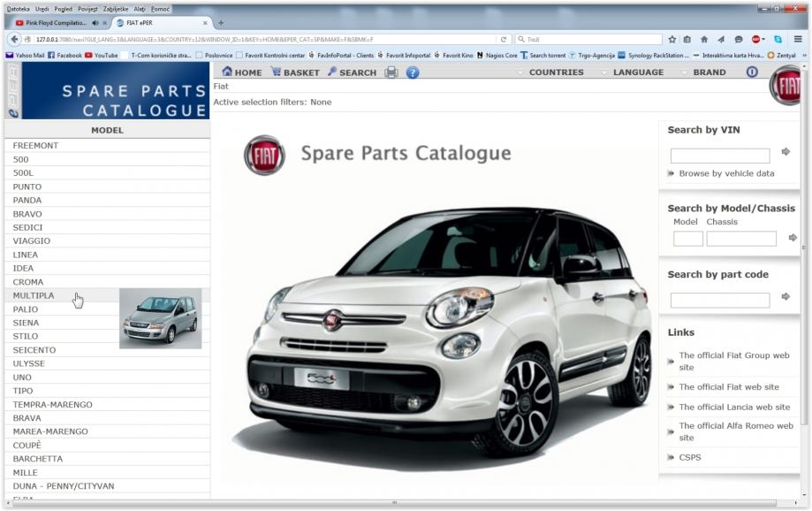Viewport: 812px width, 511px height.
Task: Submit the part code search arrow
Action: [x=785, y=296]
